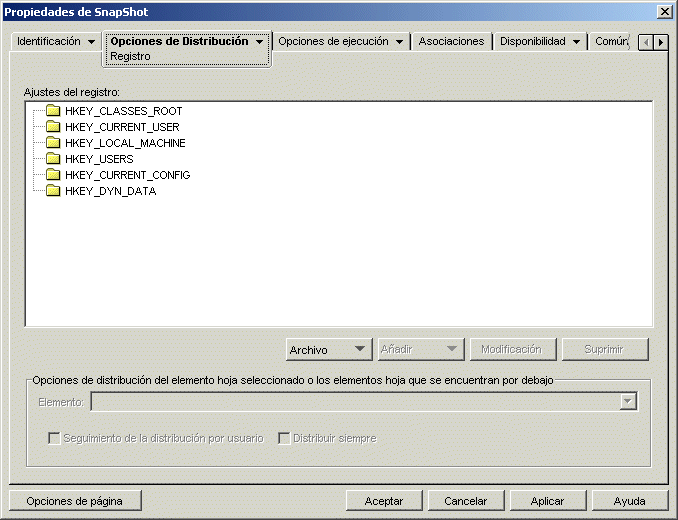Click the HKEY_CURRENT_CONFIG folder icon
Image resolution: width=678 pixels, height=520 pixels.
(x=53, y=175)
